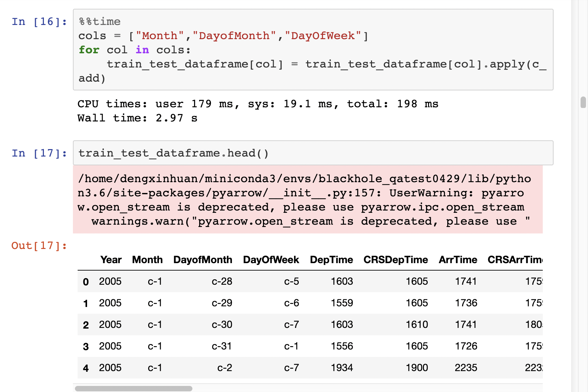Click the DayofMonth column header

pos(202,260)
